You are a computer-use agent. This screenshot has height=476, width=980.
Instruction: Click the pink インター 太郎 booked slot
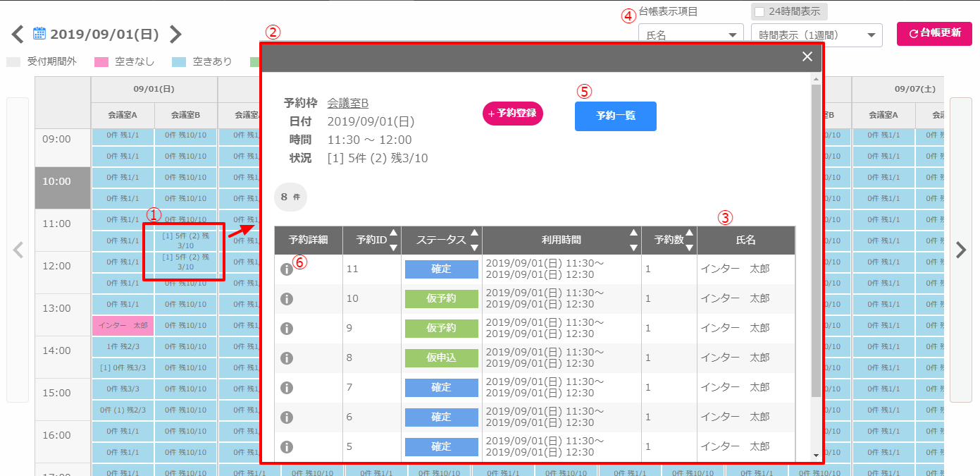[123, 326]
